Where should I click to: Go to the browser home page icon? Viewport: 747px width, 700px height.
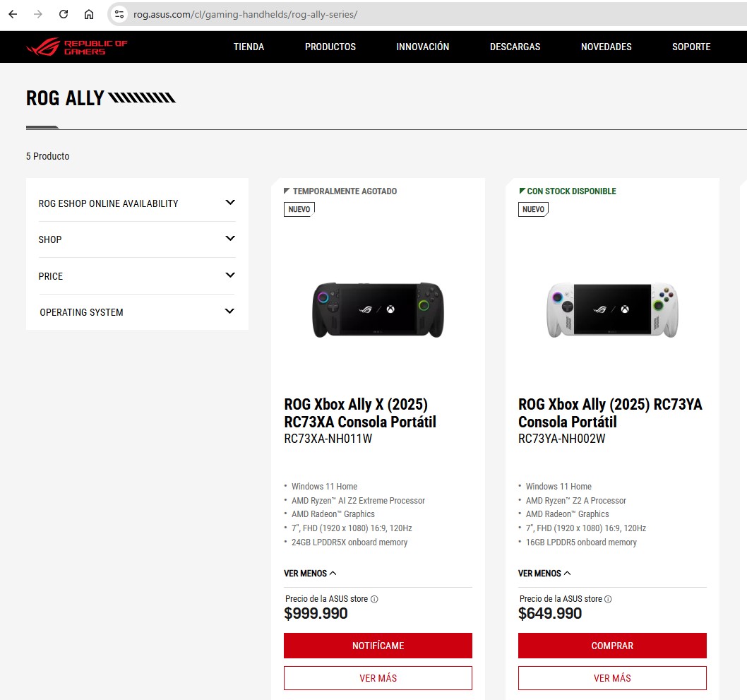click(x=89, y=14)
